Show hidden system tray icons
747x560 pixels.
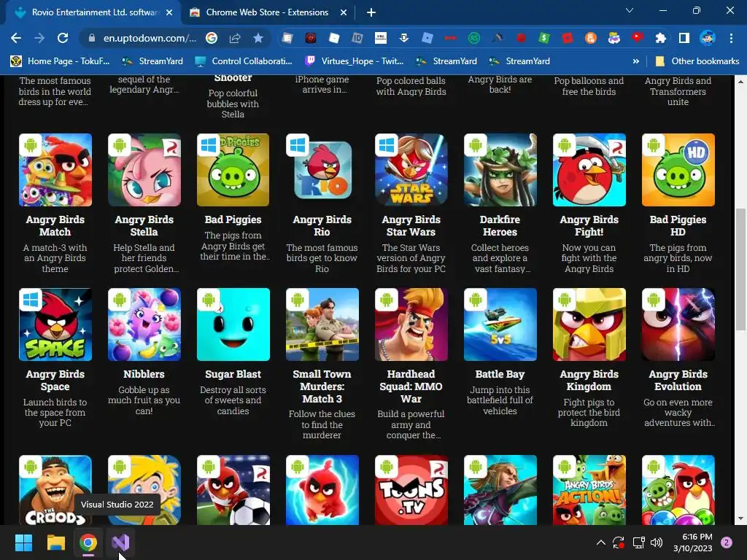point(601,542)
